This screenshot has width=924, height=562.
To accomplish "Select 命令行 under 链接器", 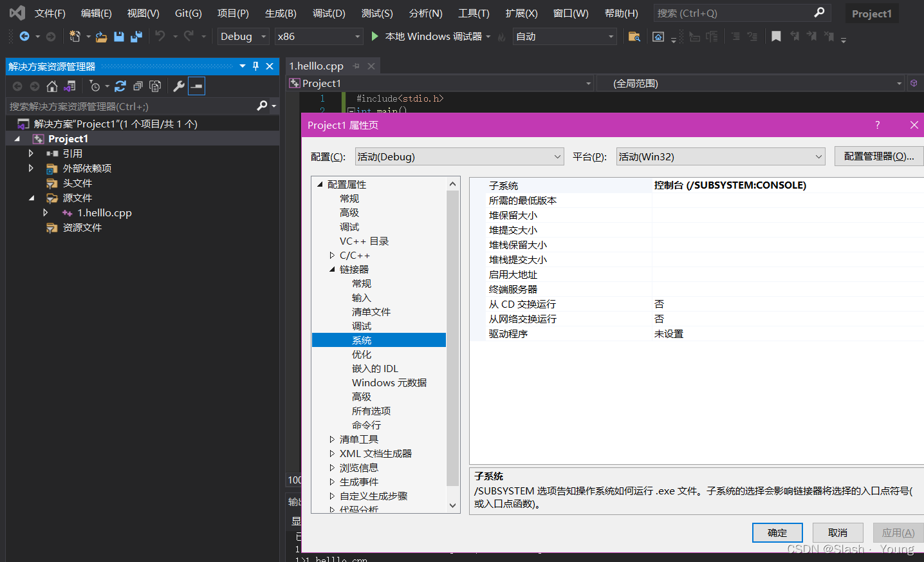I will tap(367, 426).
